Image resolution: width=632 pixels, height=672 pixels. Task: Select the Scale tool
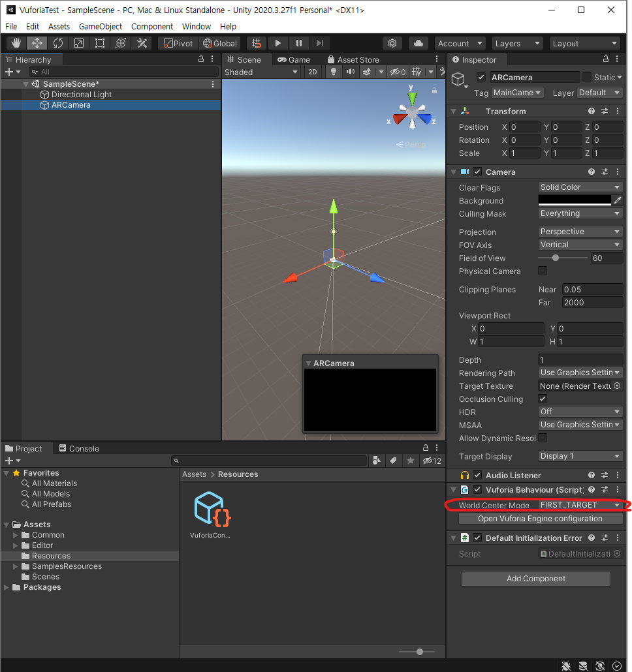coord(79,43)
